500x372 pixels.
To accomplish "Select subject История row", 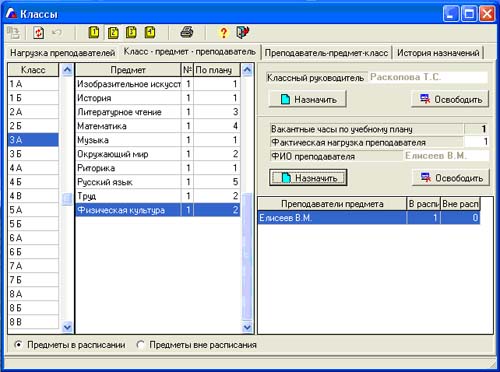I will click(x=158, y=98).
